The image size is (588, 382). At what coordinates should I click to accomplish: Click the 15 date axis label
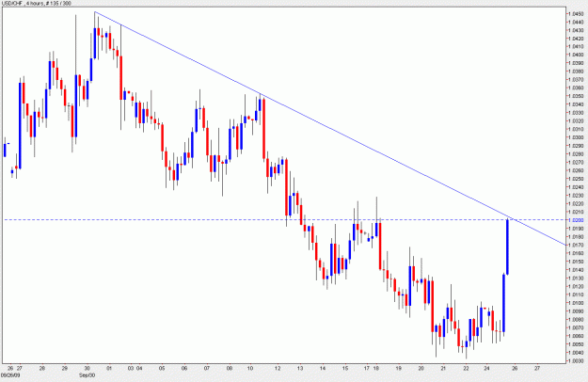345,368
